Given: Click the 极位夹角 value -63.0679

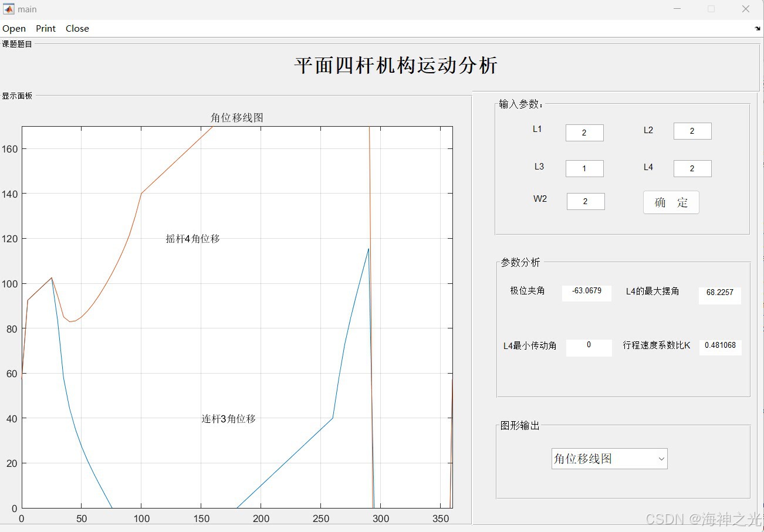Looking at the screenshot, I should (x=587, y=293).
